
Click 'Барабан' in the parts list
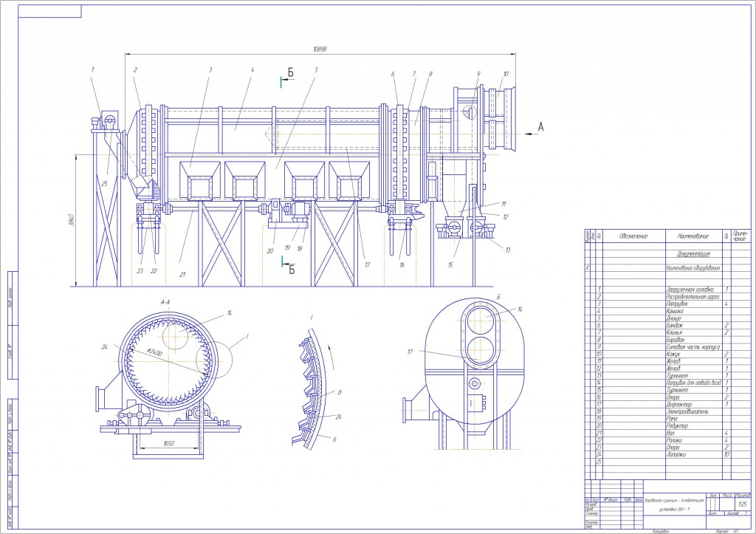pyautogui.click(x=676, y=340)
